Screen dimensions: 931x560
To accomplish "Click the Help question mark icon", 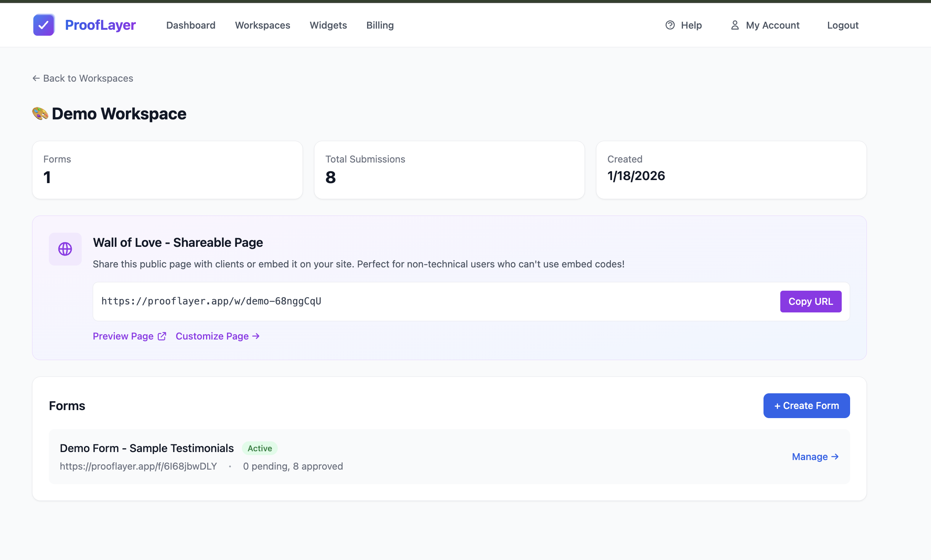I will click(670, 25).
